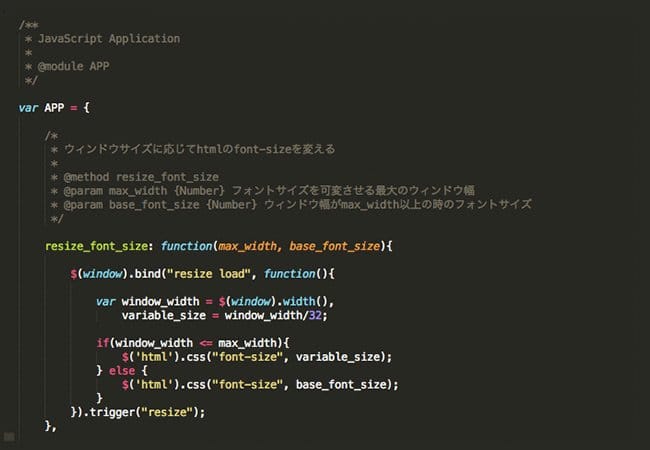Click the 'JavaScript Application' comment text
650x450 pixels.
(109, 39)
